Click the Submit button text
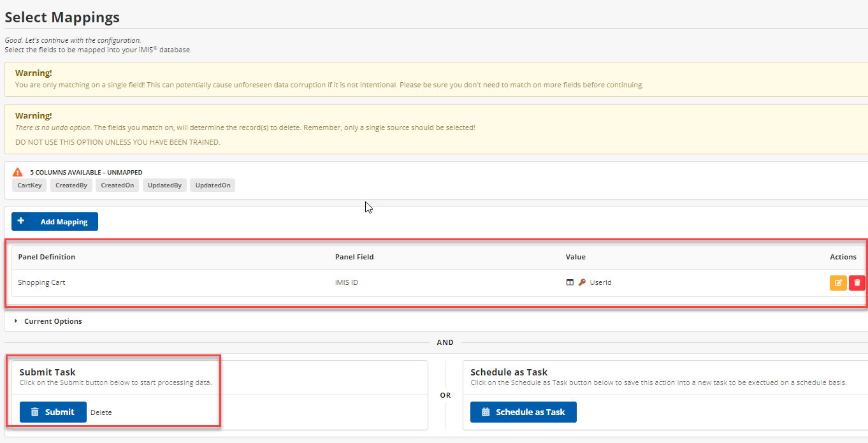The height and width of the screenshot is (443, 868). pyautogui.click(x=60, y=412)
